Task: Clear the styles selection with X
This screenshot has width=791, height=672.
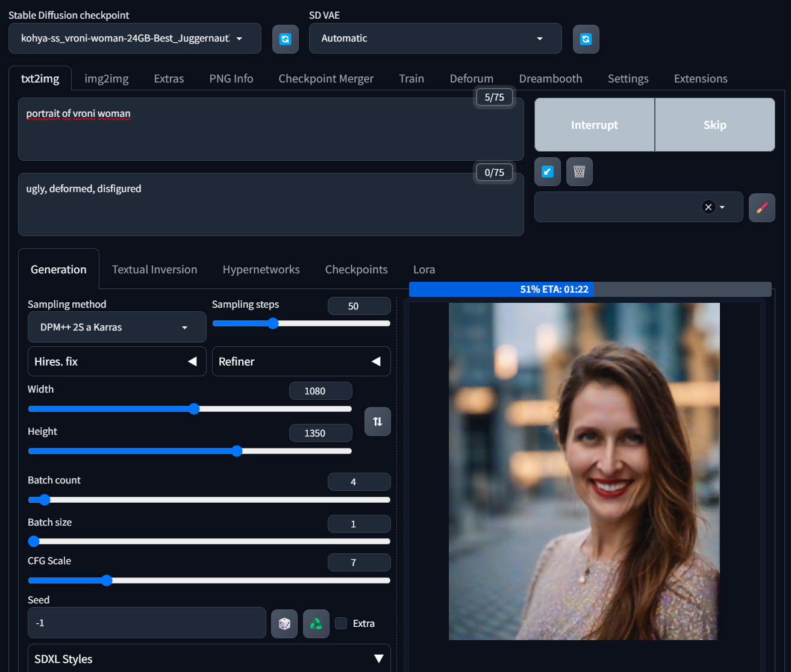Action: coord(708,207)
